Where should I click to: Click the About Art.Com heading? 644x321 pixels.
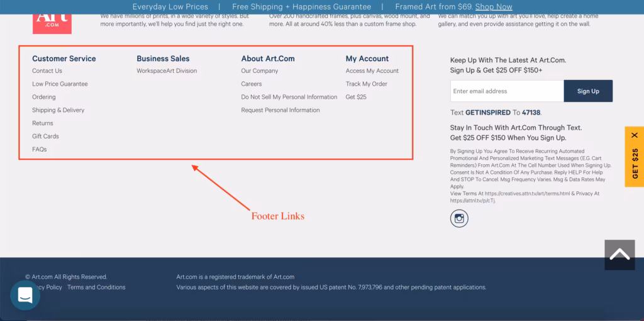click(268, 59)
